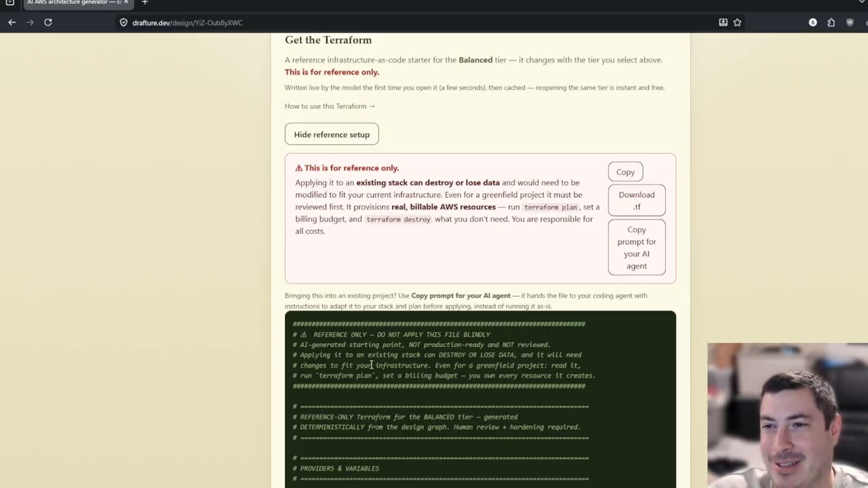Click the warning triangle before reference only

click(298, 168)
